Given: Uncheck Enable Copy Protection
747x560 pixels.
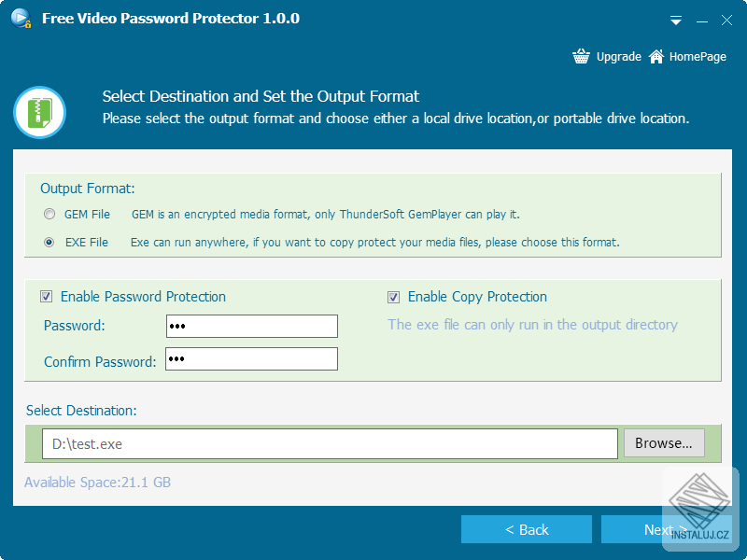Looking at the screenshot, I should [x=394, y=297].
